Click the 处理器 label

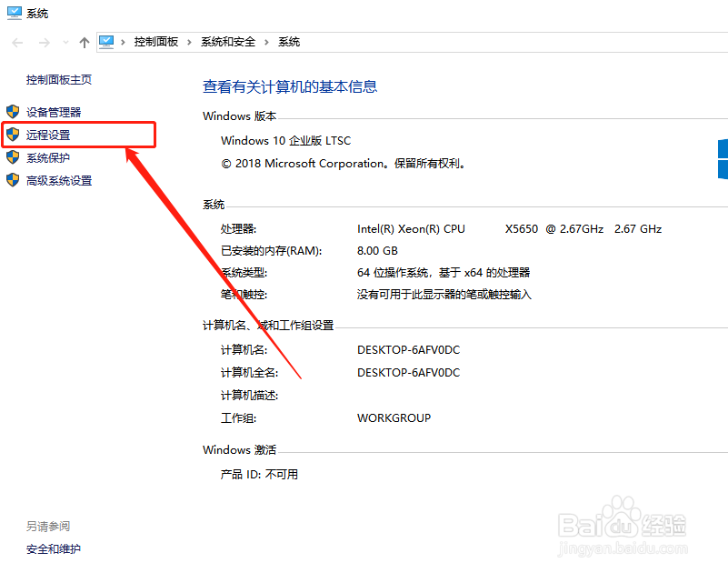coord(238,228)
